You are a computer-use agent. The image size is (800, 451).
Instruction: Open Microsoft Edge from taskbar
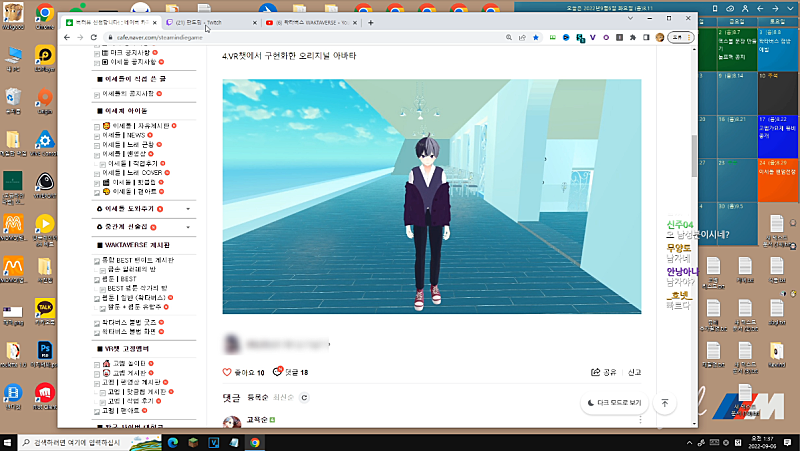[x=172, y=442]
